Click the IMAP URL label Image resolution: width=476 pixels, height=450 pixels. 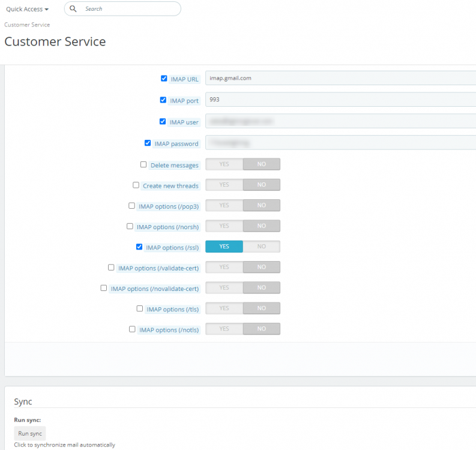click(184, 80)
